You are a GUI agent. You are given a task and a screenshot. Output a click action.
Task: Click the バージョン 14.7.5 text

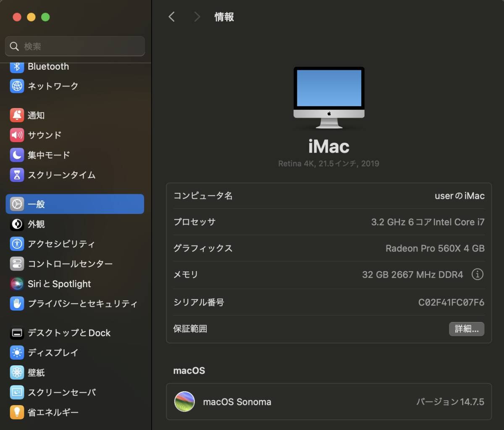450,402
